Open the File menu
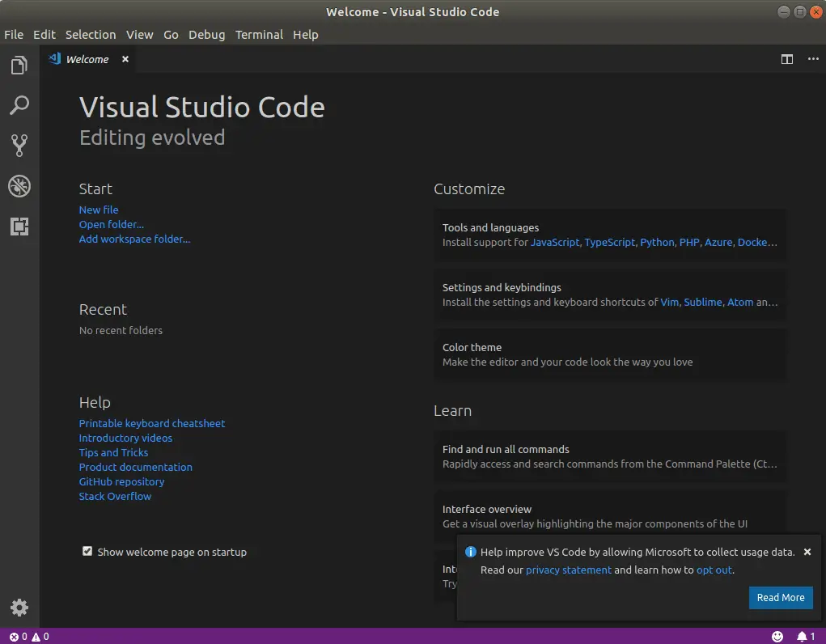This screenshot has height=644, width=826. (13, 35)
